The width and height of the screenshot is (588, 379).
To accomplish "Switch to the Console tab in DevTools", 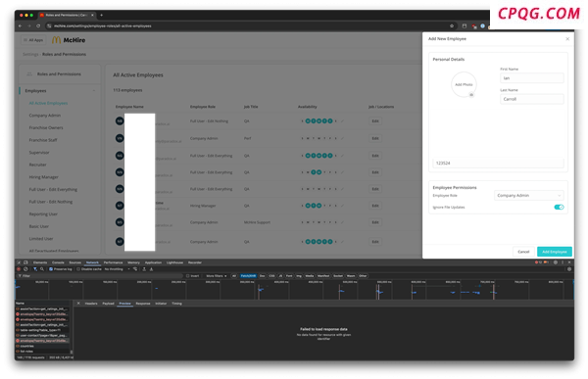I will 58,262.
